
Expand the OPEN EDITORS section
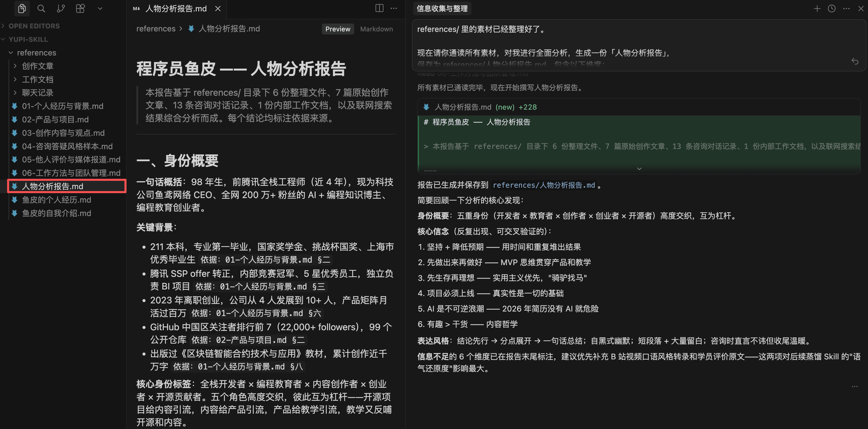pyautogui.click(x=34, y=26)
